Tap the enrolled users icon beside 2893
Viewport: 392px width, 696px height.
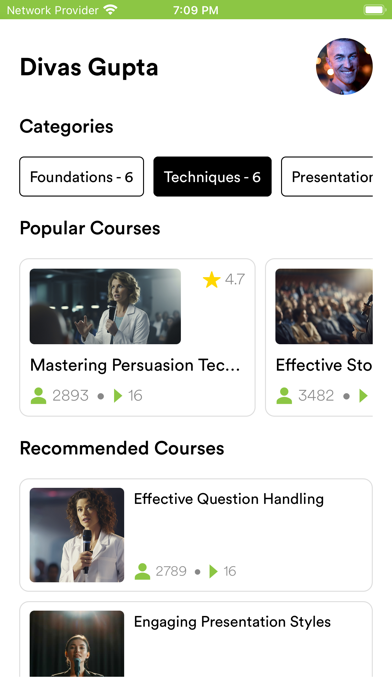coord(39,395)
